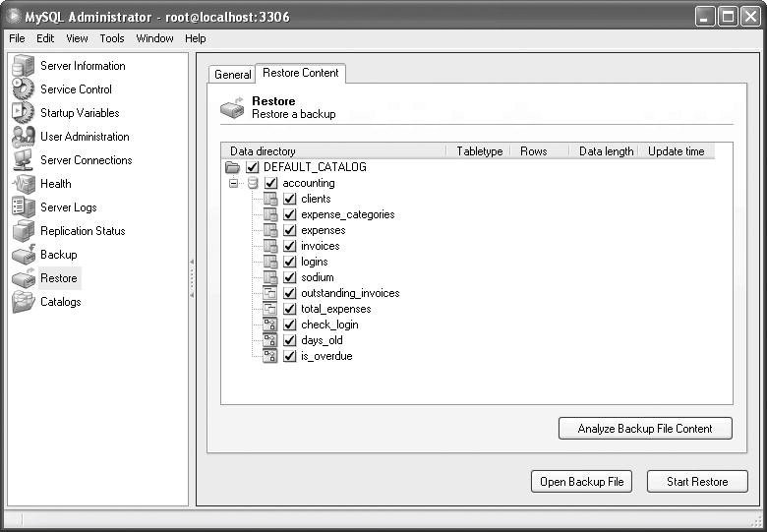This screenshot has height=532, width=767.
Task: Click the is_overdue routine icon
Action: pos(270,355)
